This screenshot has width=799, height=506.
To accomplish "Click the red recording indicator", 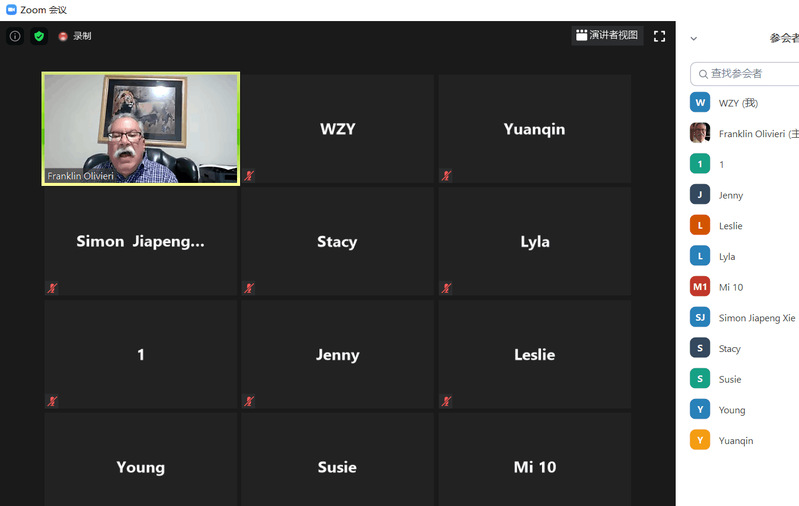I will pos(63,36).
